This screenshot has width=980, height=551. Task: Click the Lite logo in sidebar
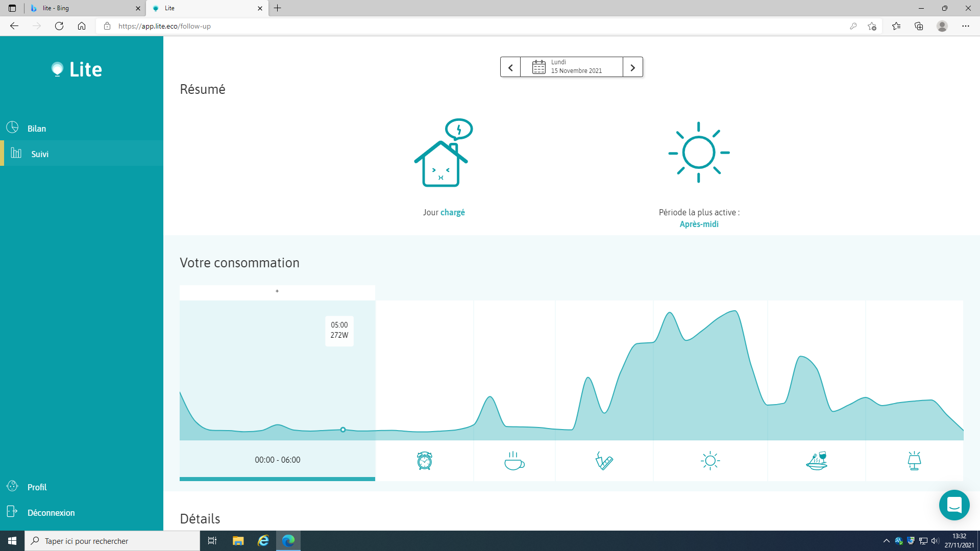pyautogui.click(x=77, y=69)
